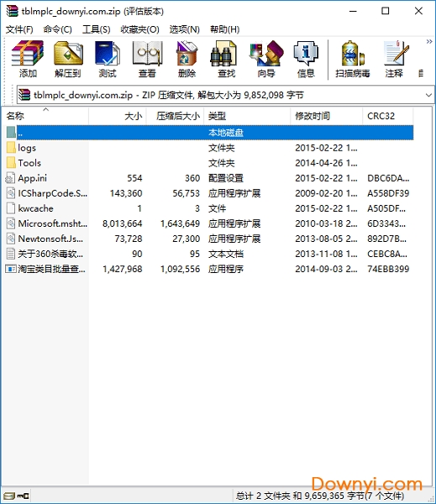
Task: Click the status bar total summary text
Action: coord(320,496)
